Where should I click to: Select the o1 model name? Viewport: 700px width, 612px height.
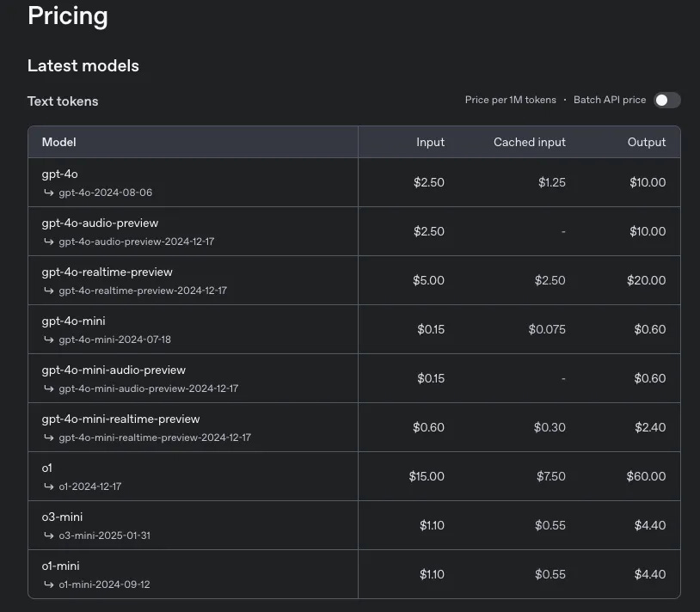(47, 468)
